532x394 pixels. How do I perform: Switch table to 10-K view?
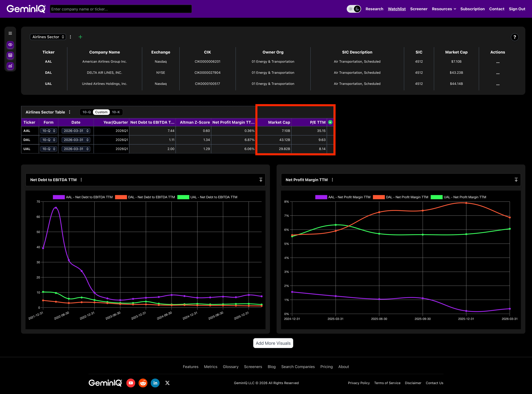[x=116, y=112]
